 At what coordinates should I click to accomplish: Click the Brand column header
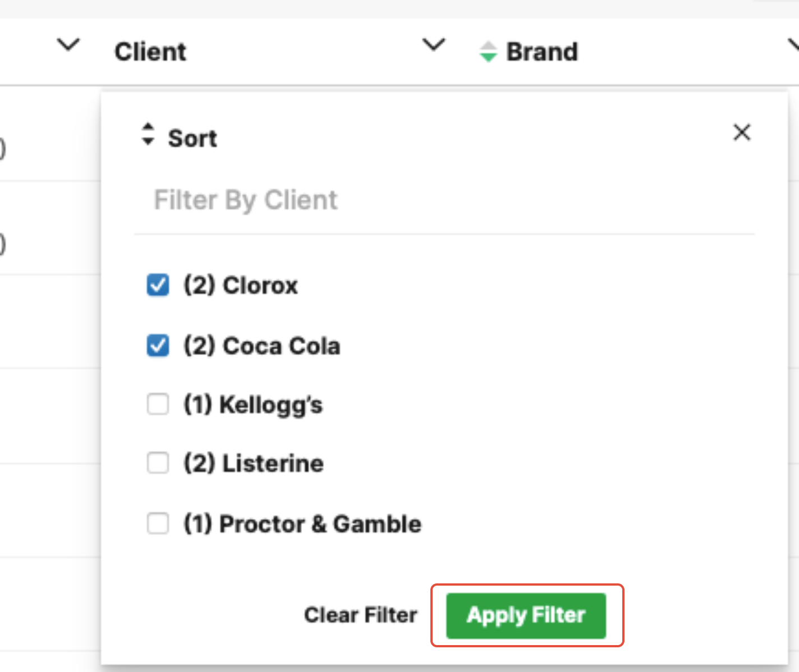pyautogui.click(x=542, y=52)
